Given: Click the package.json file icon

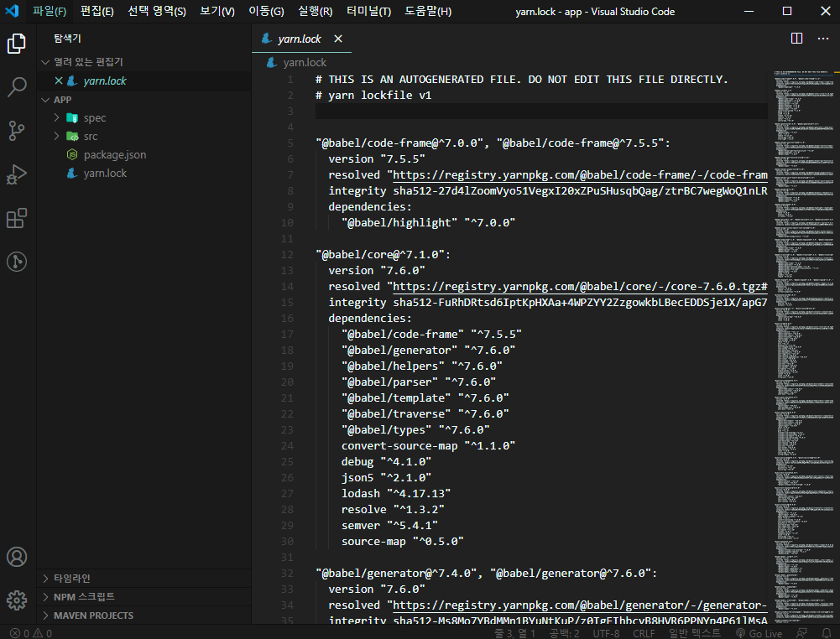Looking at the screenshot, I should click(72, 154).
